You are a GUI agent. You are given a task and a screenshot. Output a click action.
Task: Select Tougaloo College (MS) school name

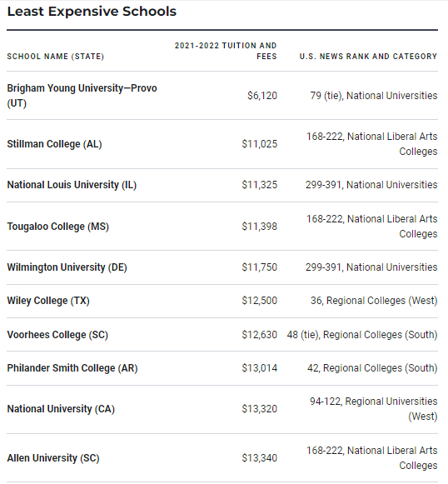(58, 227)
